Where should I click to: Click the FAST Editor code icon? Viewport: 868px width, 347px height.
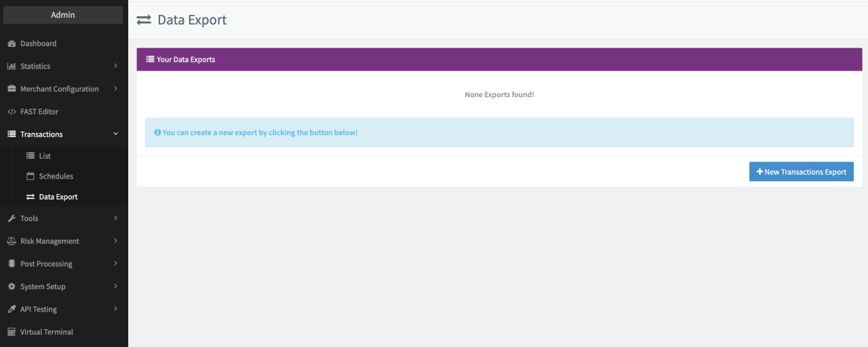coord(12,111)
